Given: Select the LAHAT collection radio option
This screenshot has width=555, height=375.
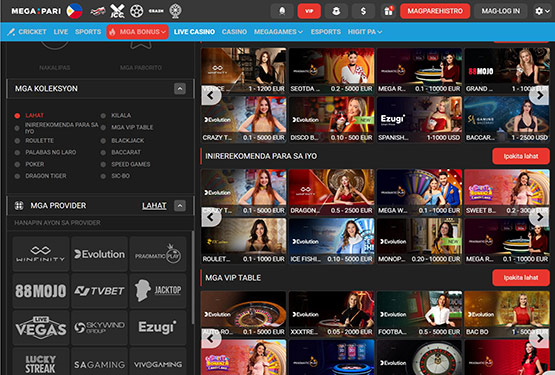Looking at the screenshot, I should tap(29, 115).
